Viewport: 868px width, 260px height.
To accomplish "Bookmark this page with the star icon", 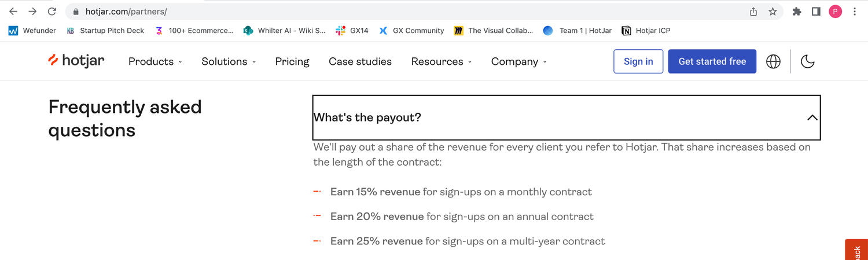I will [x=773, y=12].
